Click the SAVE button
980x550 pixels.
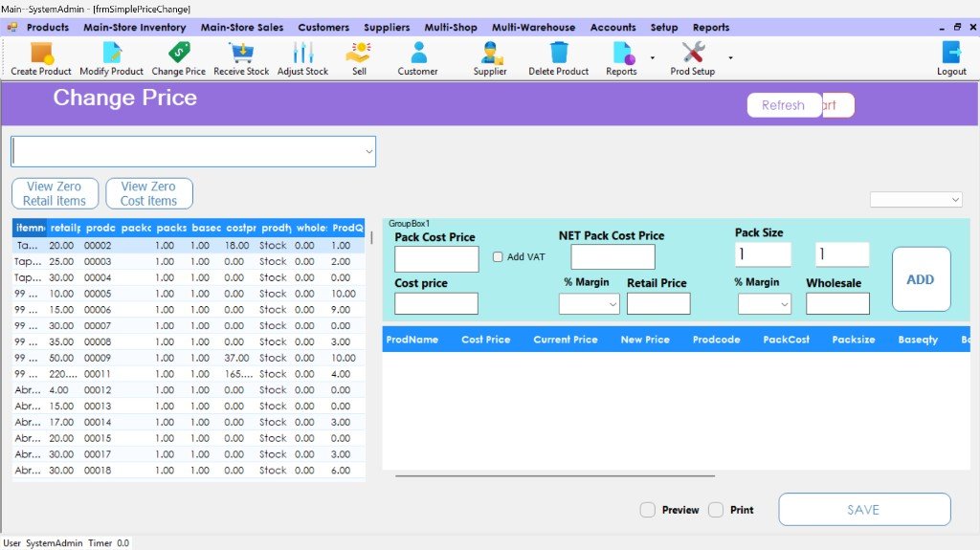[x=864, y=510]
